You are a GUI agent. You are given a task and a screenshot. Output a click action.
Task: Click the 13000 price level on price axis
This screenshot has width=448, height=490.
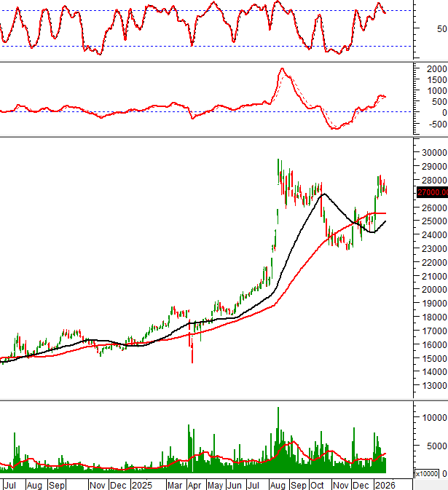point(434,386)
